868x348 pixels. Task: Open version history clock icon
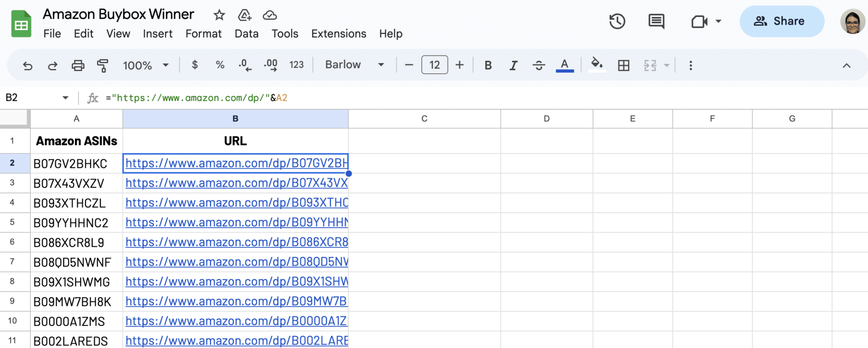point(617,21)
